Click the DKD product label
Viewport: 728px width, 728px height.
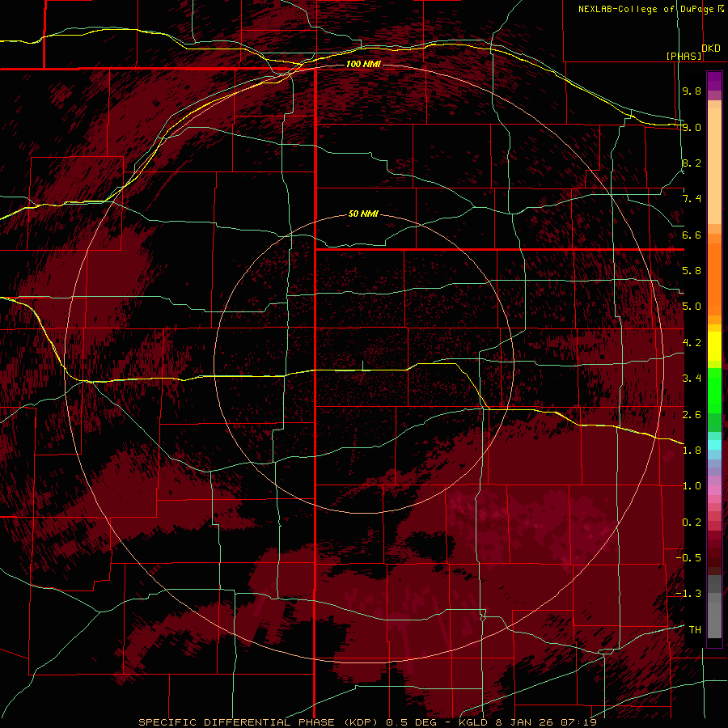(710, 49)
